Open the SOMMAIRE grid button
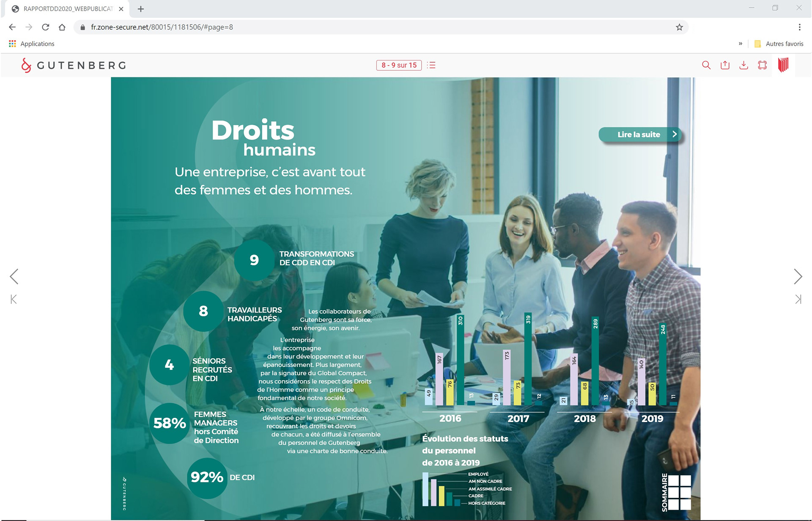The width and height of the screenshot is (812, 521). [x=676, y=492]
